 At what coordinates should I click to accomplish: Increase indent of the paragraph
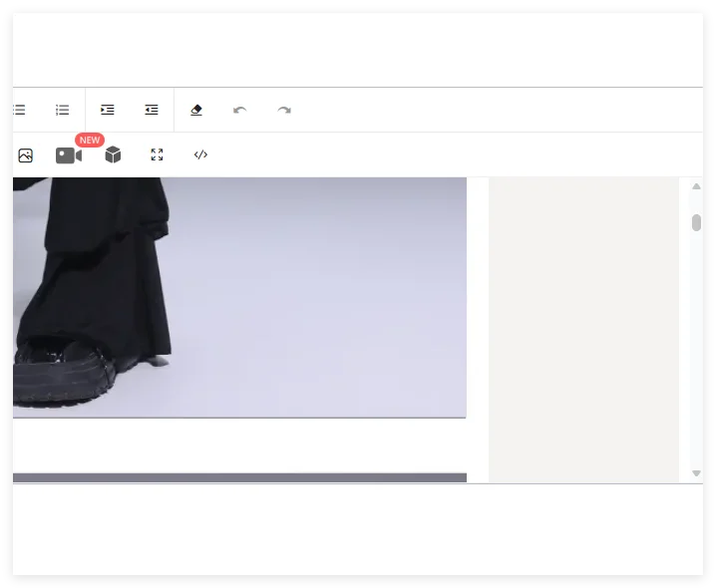108,110
